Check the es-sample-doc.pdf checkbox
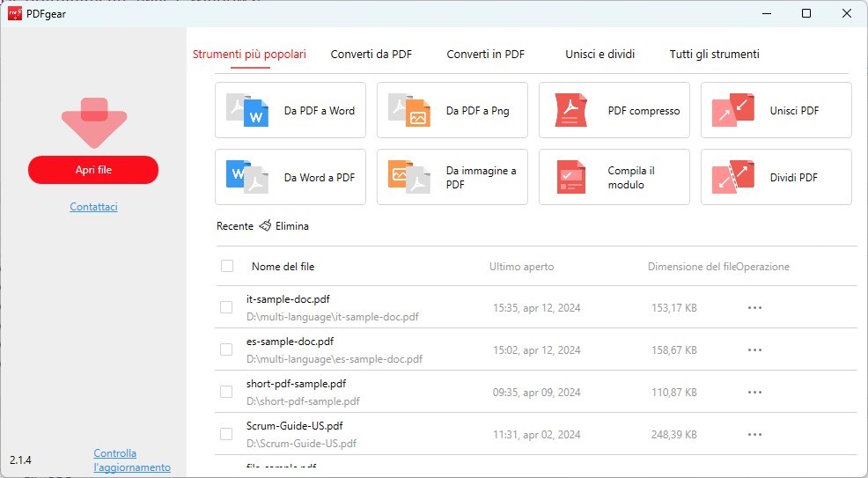This screenshot has width=868, height=478. [226, 349]
